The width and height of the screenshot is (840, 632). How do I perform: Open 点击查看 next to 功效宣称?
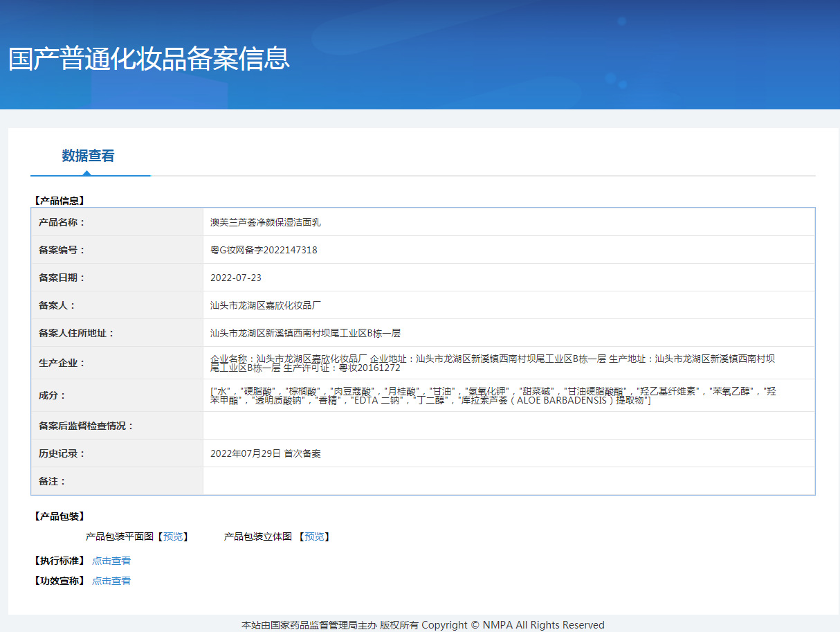(111, 581)
